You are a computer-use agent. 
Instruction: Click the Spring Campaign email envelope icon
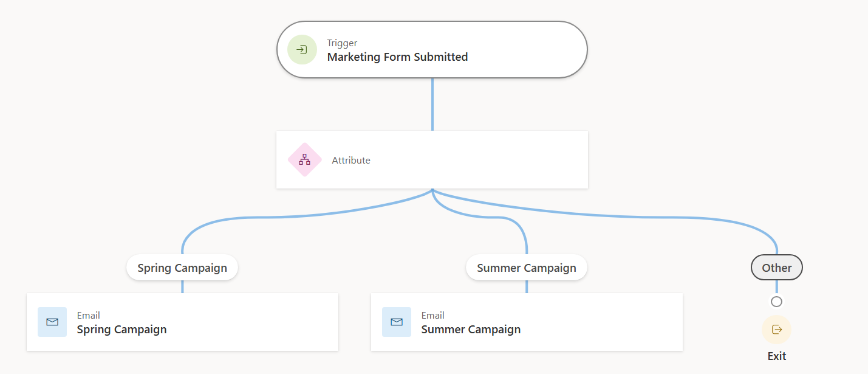(x=52, y=322)
